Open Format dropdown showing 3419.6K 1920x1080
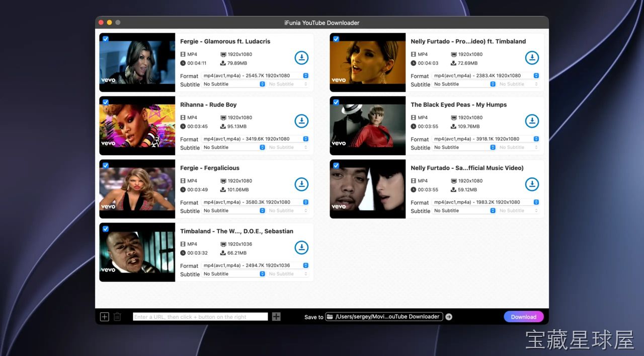 click(256, 139)
